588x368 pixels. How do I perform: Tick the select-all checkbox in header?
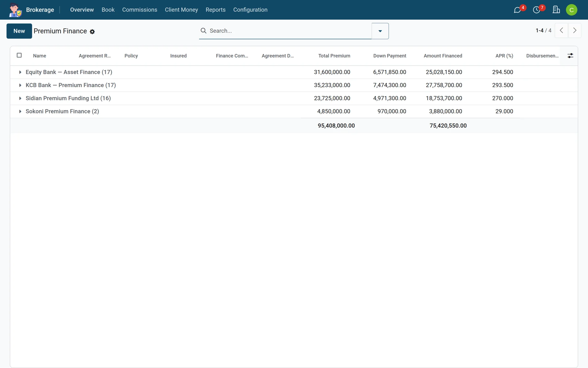click(x=19, y=55)
